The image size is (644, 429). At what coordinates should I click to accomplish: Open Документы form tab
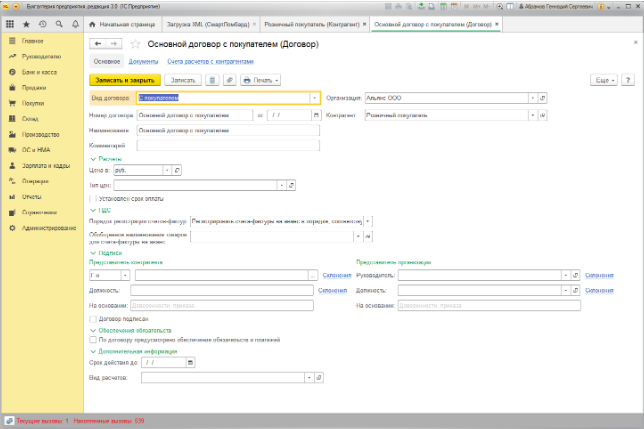pos(143,62)
